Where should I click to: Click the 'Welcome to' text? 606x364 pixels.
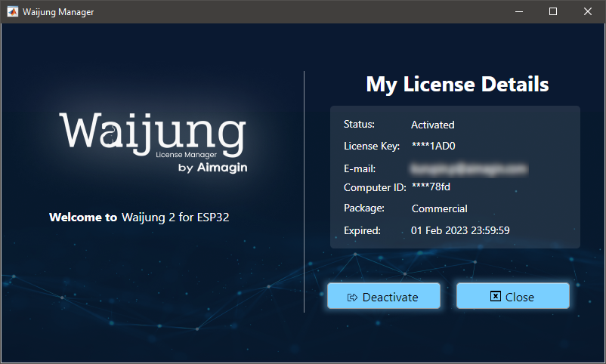coord(83,217)
